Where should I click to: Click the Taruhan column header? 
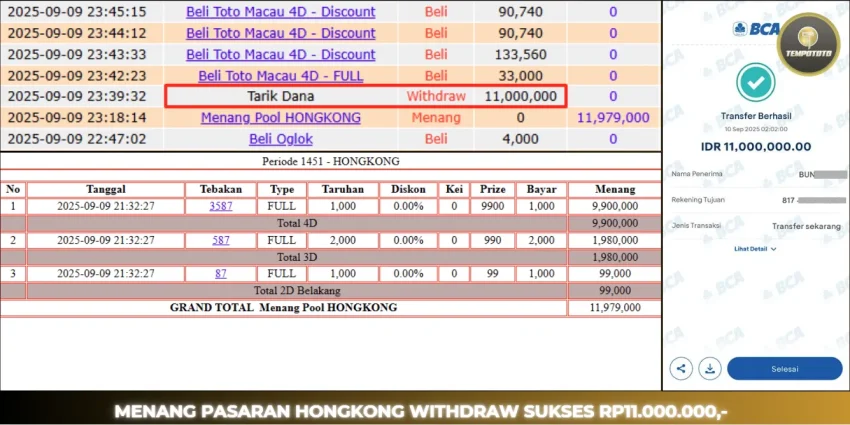click(343, 189)
